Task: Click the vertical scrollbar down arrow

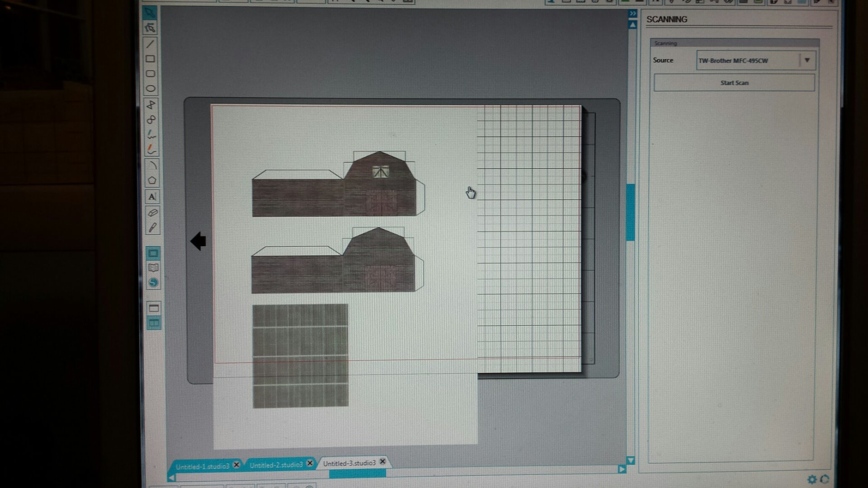Action: tap(631, 460)
